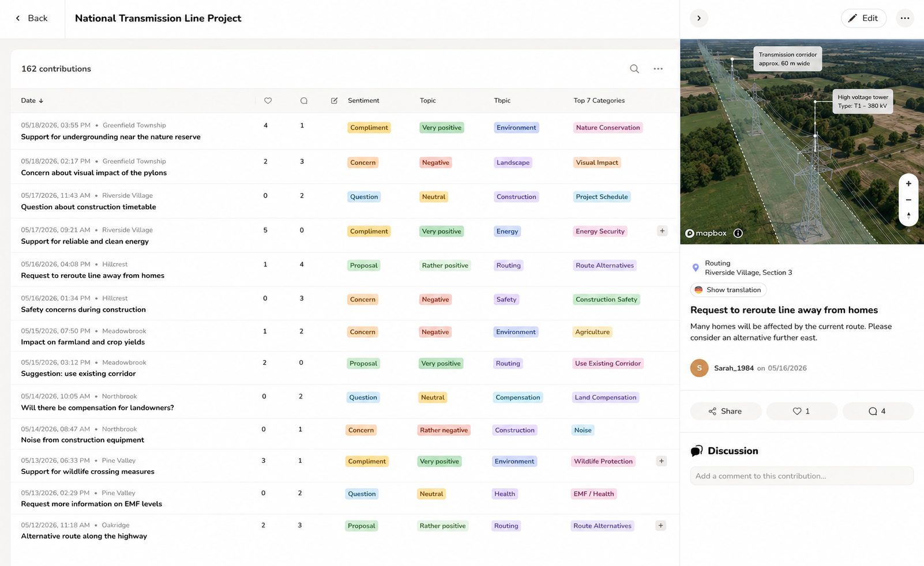
Task: Go back using the Back button
Action: 32,18
